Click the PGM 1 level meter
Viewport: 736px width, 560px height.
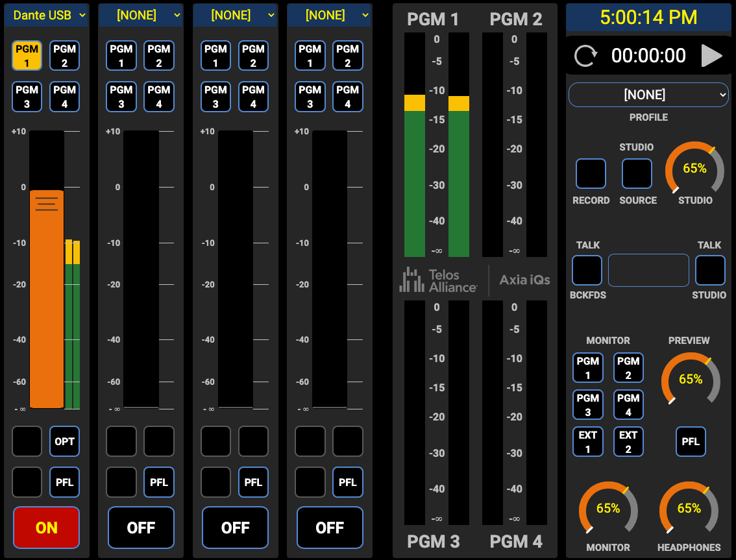pyautogui.click(x=437, y=145)
